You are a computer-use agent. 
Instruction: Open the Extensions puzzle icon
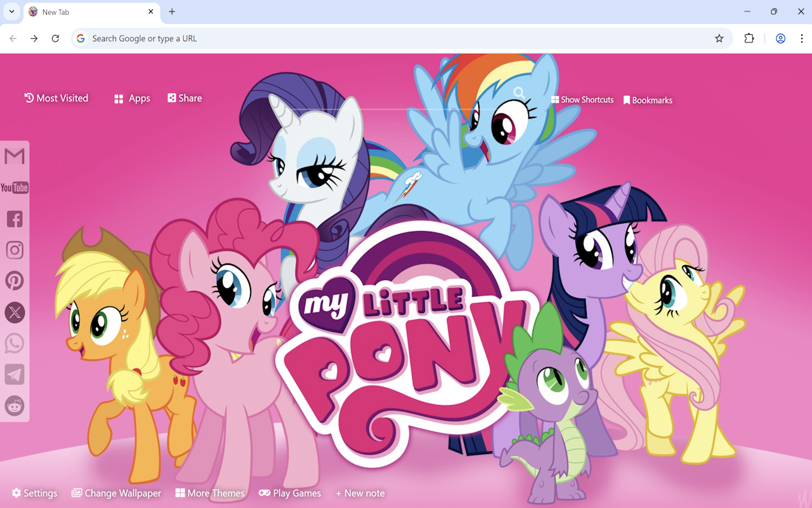pyautogui.click(x=749, y=38)
